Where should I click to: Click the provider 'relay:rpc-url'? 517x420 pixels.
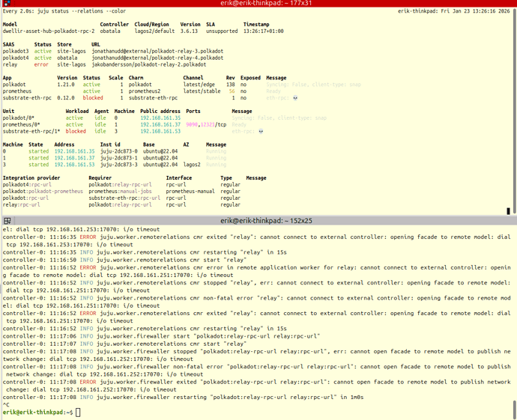click(x=22, y=204)
